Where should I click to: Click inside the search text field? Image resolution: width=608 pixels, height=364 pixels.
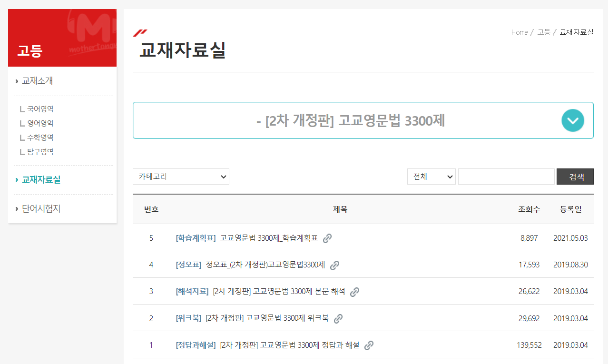506,176
